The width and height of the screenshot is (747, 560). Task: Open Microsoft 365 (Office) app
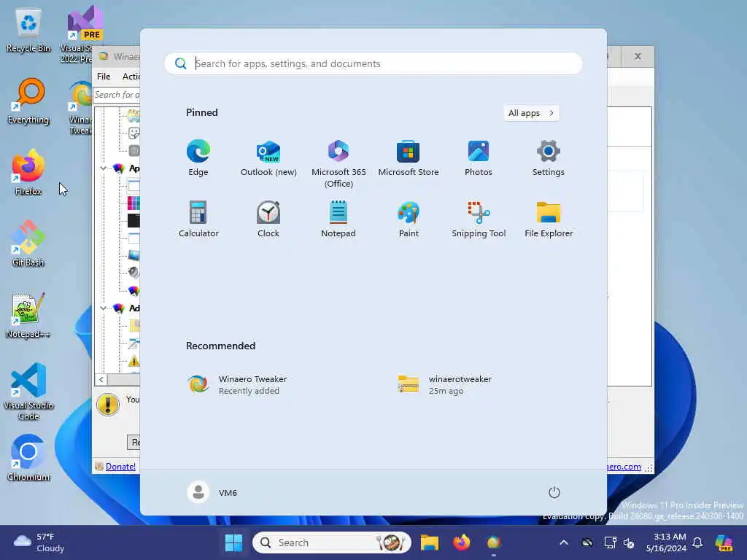pyautogui.click(x=338, y=164)
